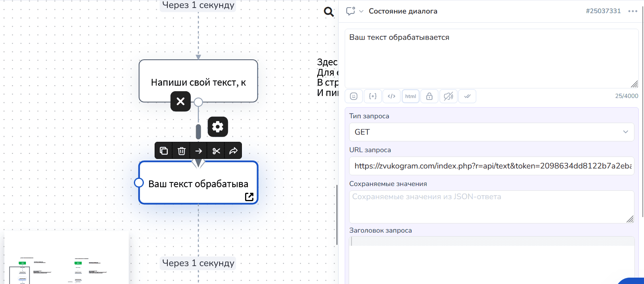Toggle the padlock protection option
644x284 pixels.
[x=429, y=96]
